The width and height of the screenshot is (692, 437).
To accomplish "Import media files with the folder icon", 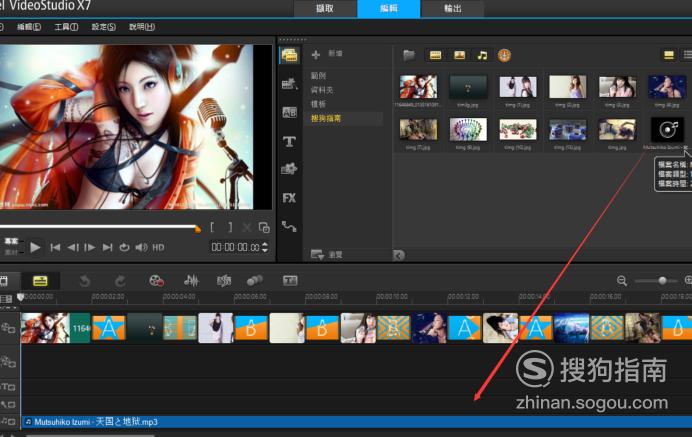I will coord(409,55).
